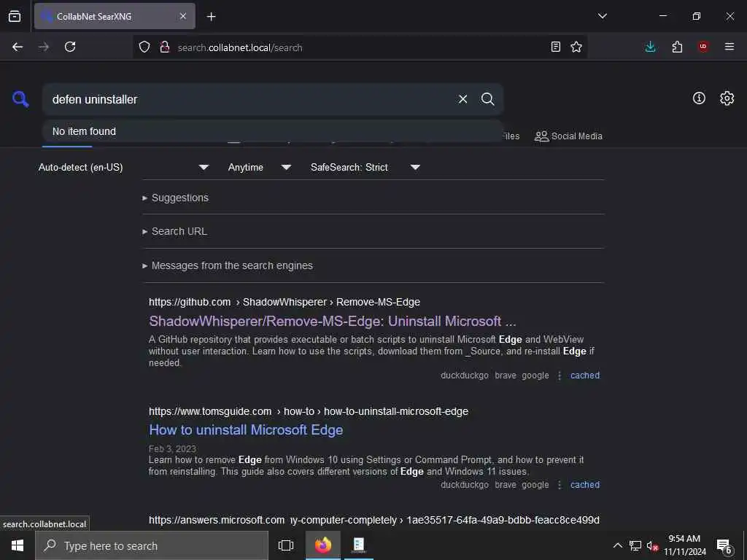This screenshot has height=560, width=747.
Task: Submit search with magnifier button
Action: 487,99
